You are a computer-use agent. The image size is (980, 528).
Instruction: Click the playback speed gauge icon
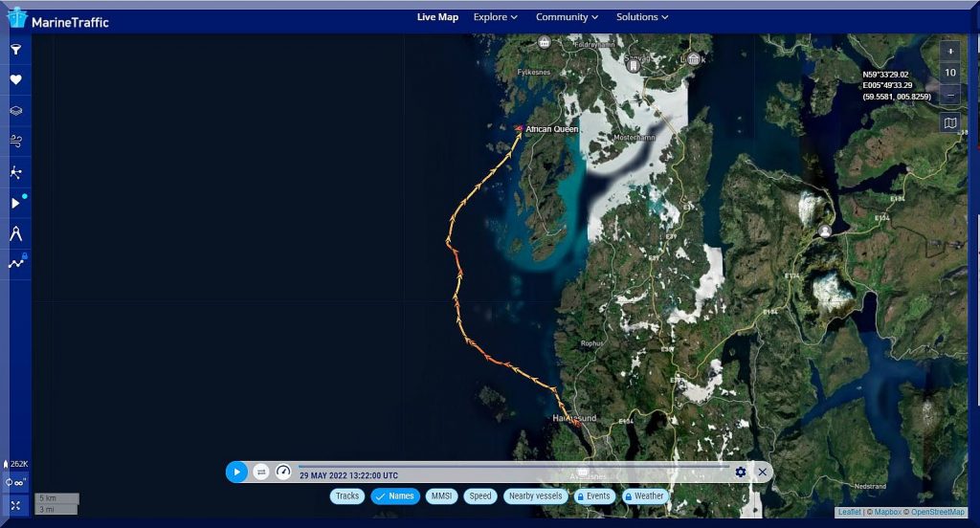[283, 472]
